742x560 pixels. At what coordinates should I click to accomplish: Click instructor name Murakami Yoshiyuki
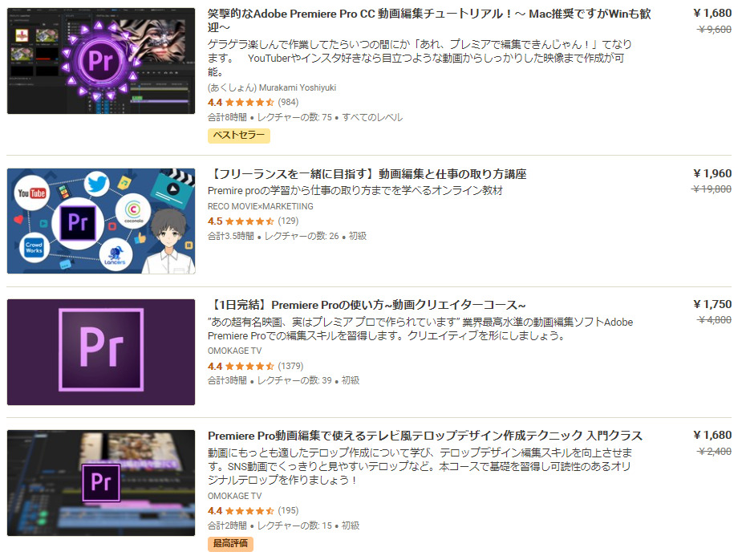pyautogui.click(x=297, y=87)
